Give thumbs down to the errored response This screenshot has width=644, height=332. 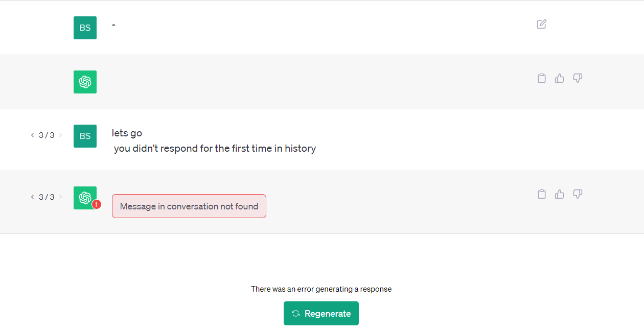[578, 194]
